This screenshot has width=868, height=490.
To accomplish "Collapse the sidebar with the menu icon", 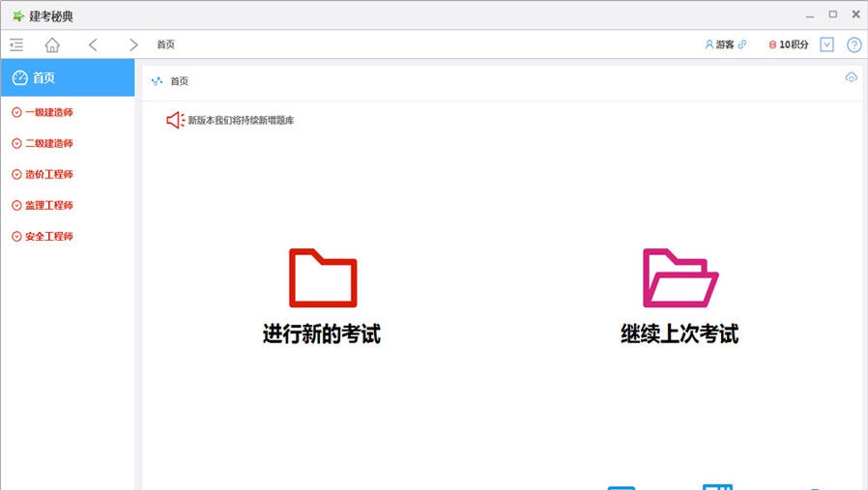I will [x=16, y=44].
